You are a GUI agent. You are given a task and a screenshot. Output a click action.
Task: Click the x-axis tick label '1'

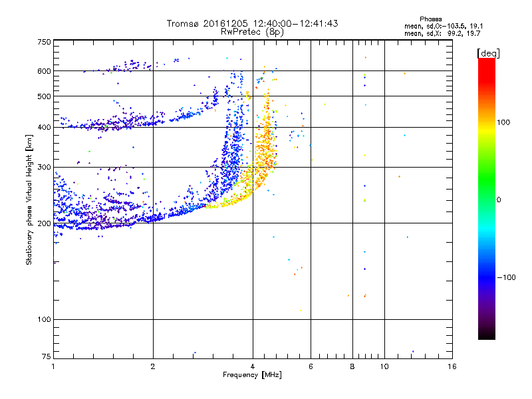[x=53, y=366]
